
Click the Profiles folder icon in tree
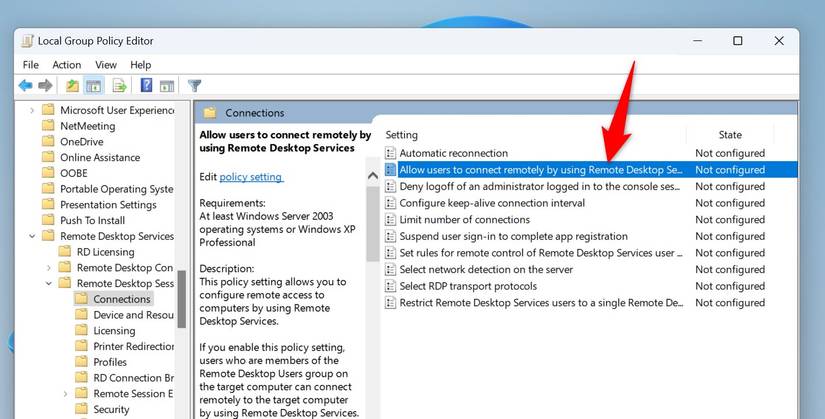[81, 362]
